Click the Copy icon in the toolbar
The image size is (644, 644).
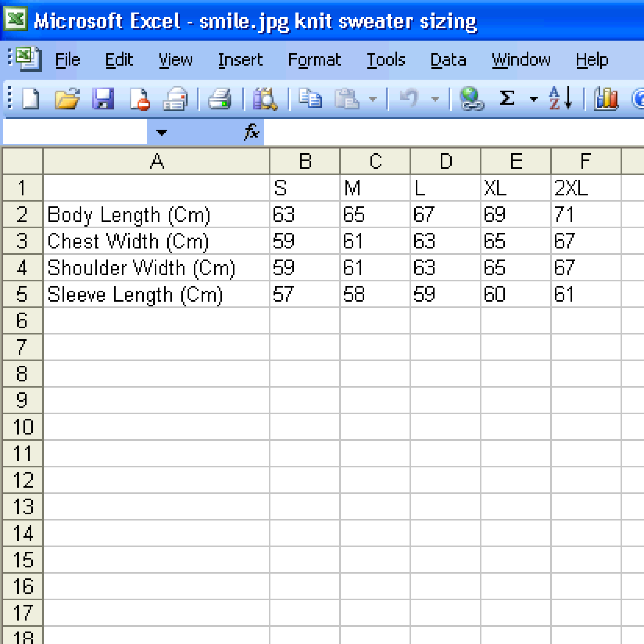(x=311, y=98)
